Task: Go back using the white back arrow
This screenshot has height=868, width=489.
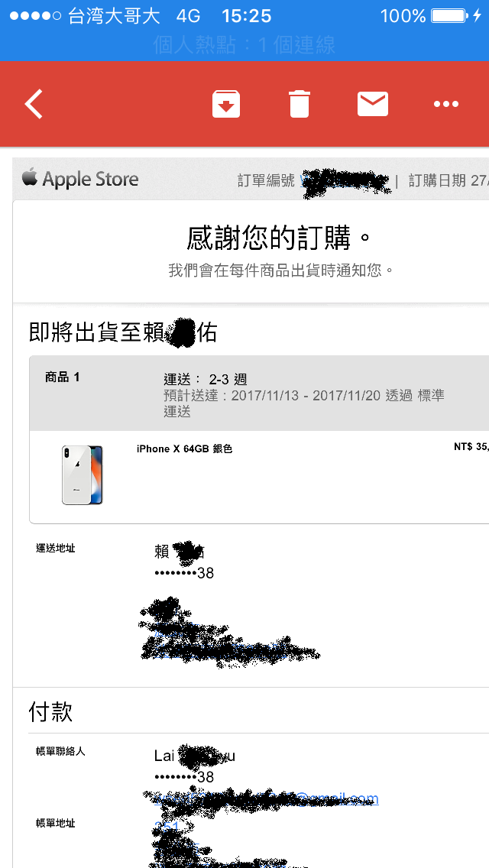Action: [x=34, y=104]
